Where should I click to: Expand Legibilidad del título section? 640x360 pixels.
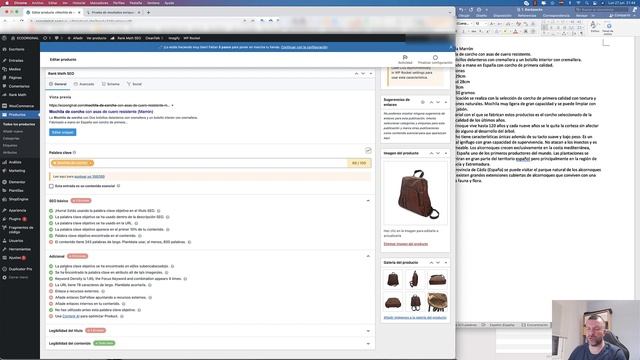click(x=368, y=331)
